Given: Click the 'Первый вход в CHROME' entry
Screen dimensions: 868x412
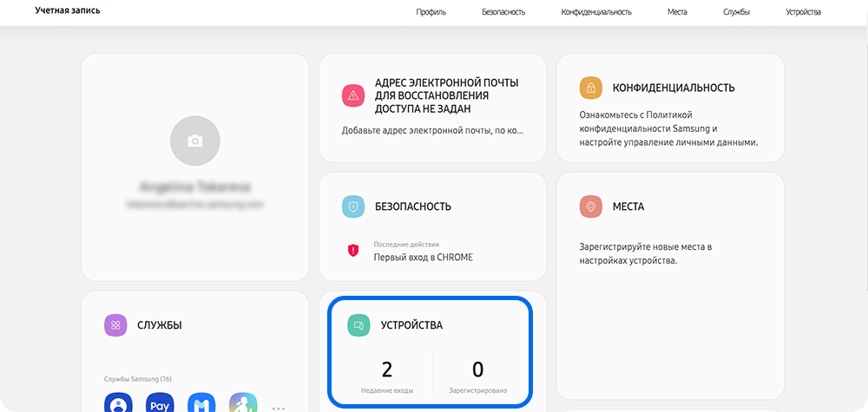Looking at the screenshot, I should [x=424, y=257].
